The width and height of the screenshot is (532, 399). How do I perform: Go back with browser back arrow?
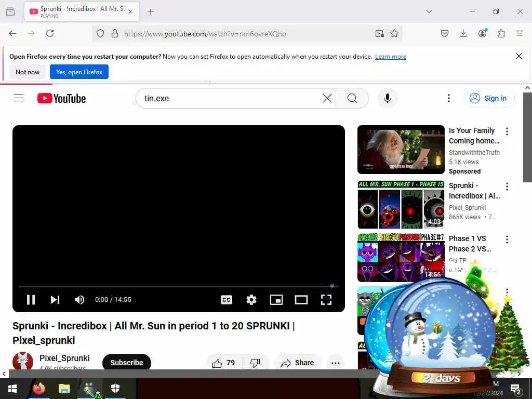point(12,33)
